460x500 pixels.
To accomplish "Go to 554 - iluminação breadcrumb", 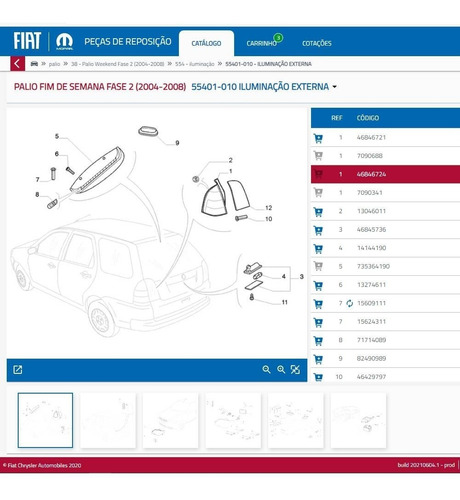I will (x=195, y=64).
